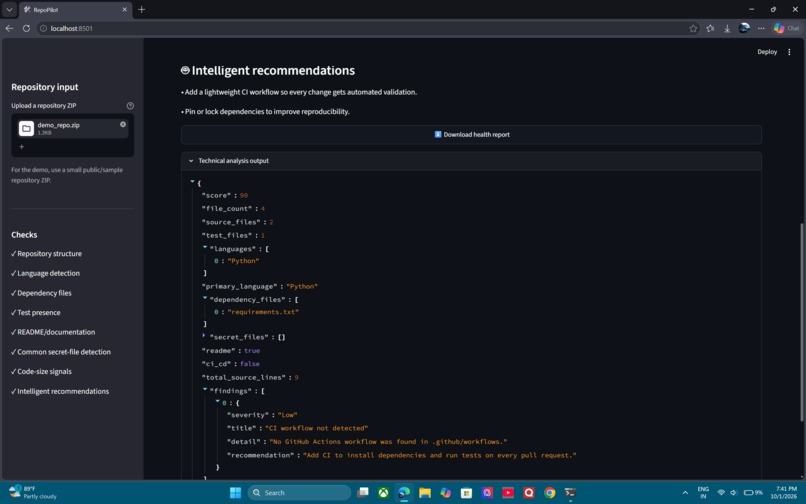This screenshot has height=504, width=806.
Task: Open the volume speaker tray icon
Action: coord(734,493)
